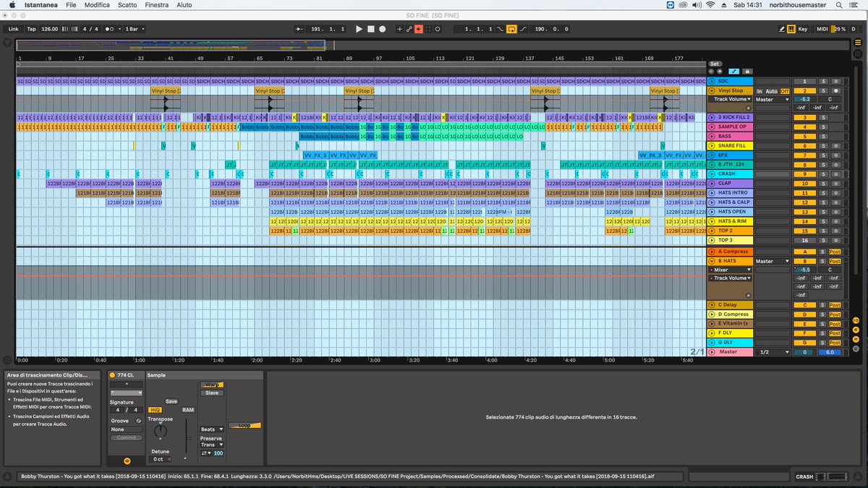
Task: Open the Beats warp mode dropdown
Action: coord(210,429)
